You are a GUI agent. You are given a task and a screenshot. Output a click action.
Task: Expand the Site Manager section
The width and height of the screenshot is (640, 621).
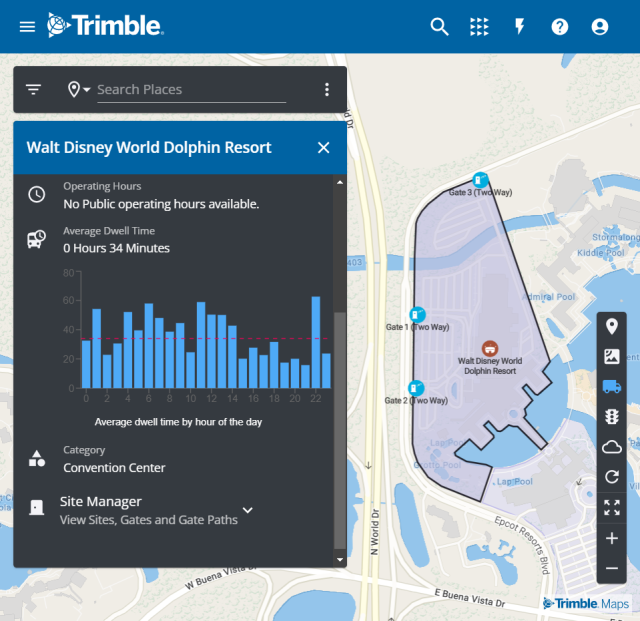click(247, 510)
